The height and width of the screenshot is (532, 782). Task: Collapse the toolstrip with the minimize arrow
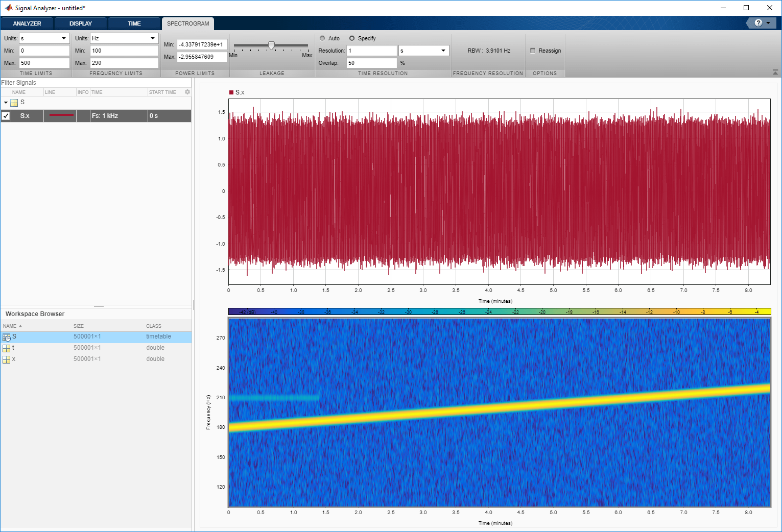coord(775,72)
